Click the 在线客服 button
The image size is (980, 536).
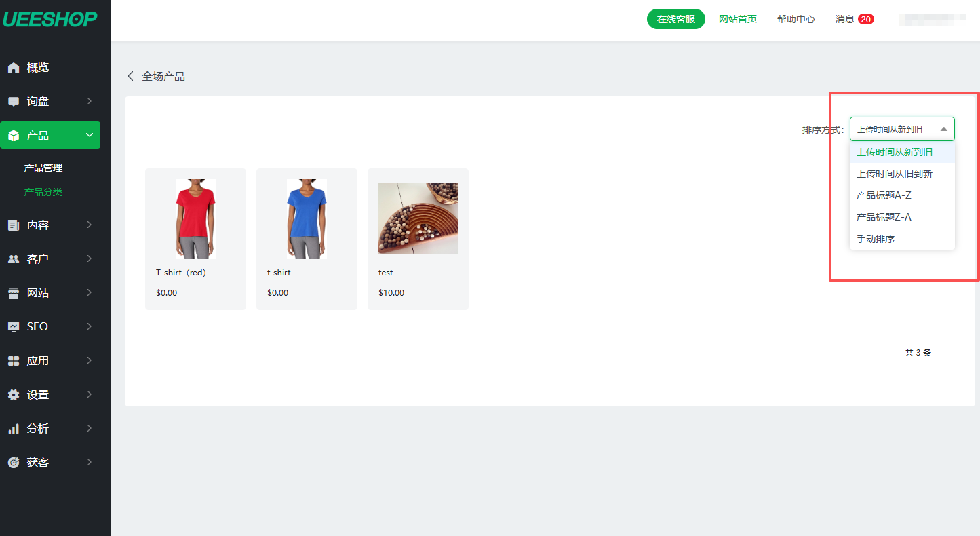click(x=676, y=19)
